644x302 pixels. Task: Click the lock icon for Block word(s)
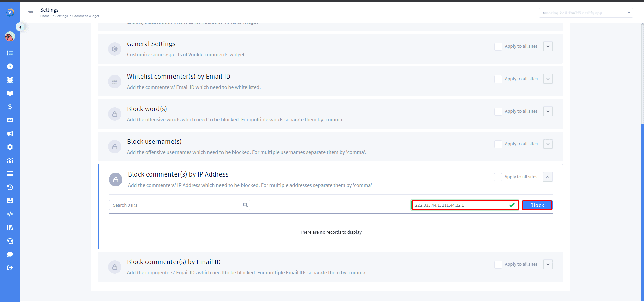pos(115,114)
